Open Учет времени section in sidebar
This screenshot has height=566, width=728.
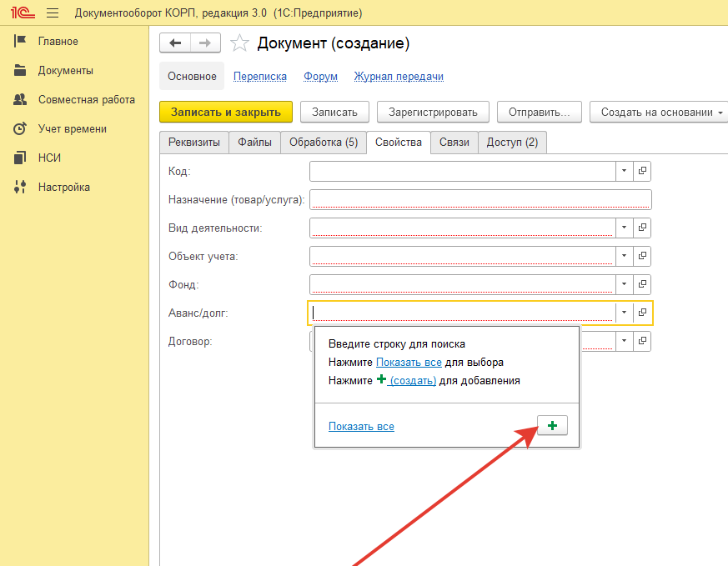click(x=72, y=128)
